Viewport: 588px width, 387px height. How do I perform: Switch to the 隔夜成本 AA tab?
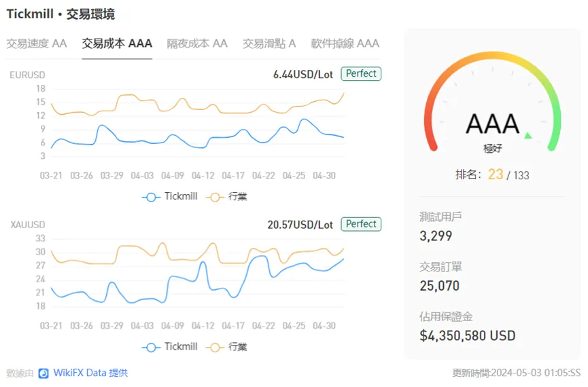click(x=197, y=43)
